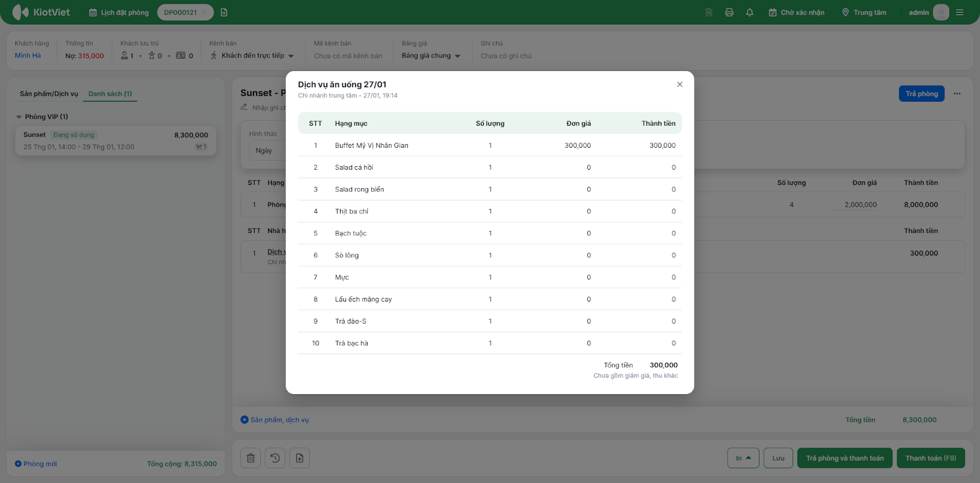980x483 pixels.
Task: Click the document export icon at bottom
Action: 300,458
